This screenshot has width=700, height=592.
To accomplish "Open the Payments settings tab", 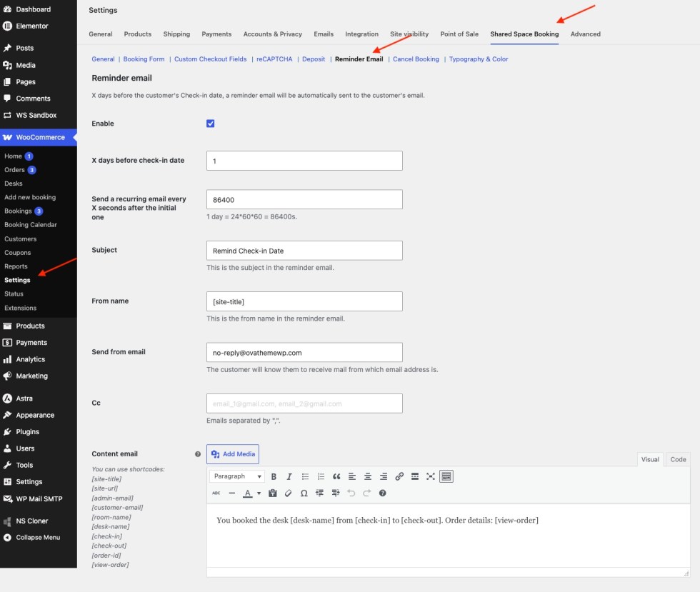I will click(216, 34).
